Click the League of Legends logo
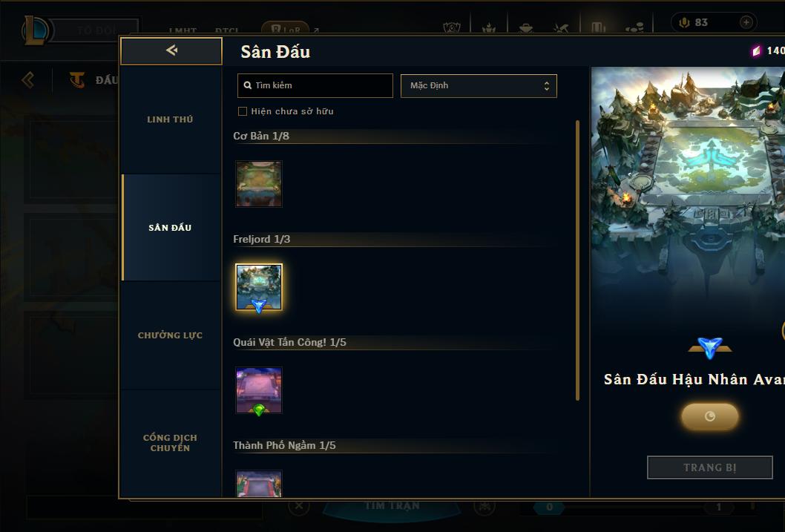 pyautogui.click(x=35, y=30)
